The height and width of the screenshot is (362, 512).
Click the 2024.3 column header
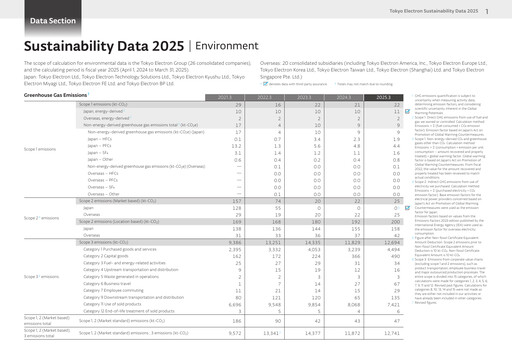pyautogui.click(x=344, y=97)
